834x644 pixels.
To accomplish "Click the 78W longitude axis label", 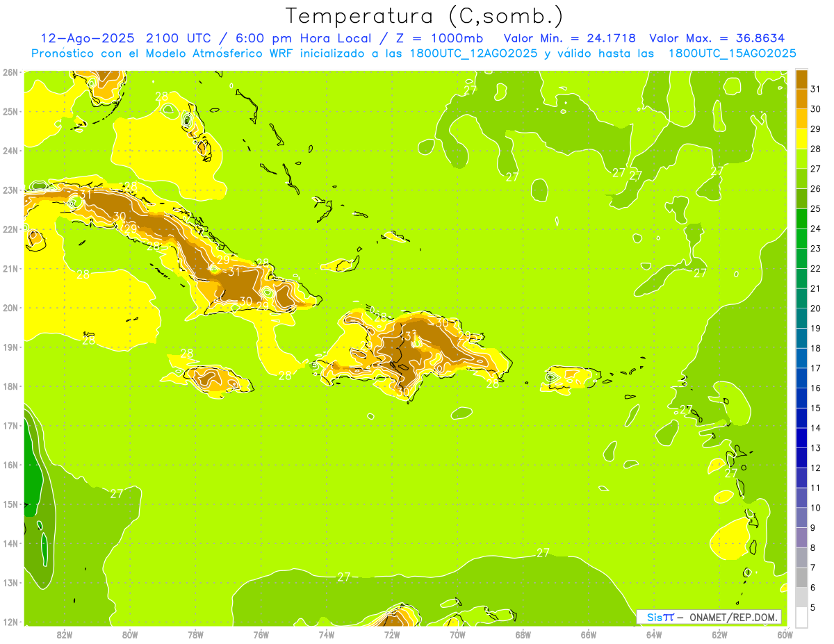I will (x=195, y=634).
